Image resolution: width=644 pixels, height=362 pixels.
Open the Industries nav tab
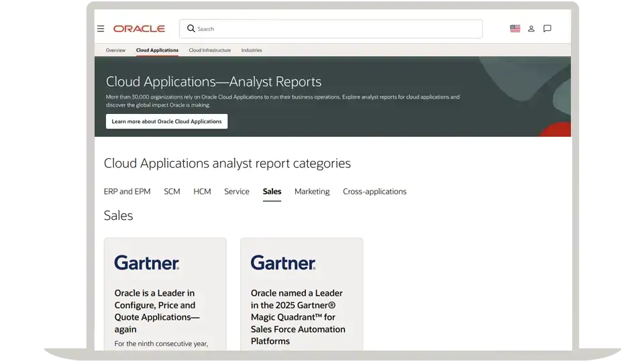[x=252, y=50]
